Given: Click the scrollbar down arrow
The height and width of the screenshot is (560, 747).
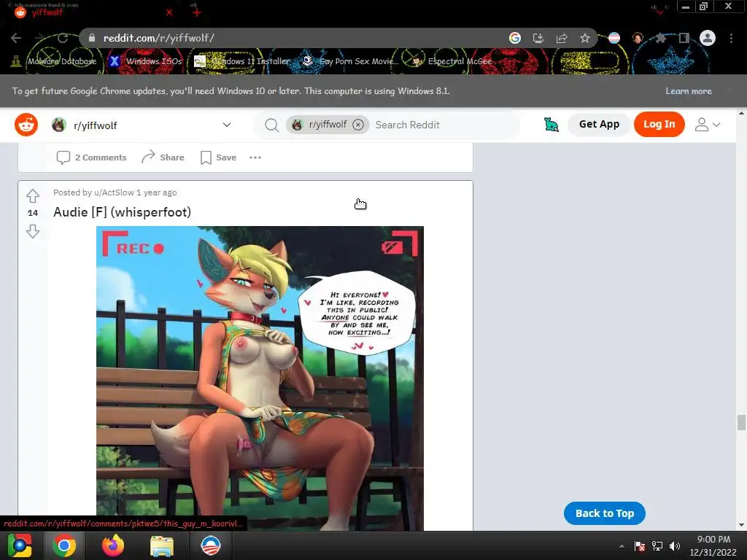Looking at the screenshot, I should tap(741, 525).
